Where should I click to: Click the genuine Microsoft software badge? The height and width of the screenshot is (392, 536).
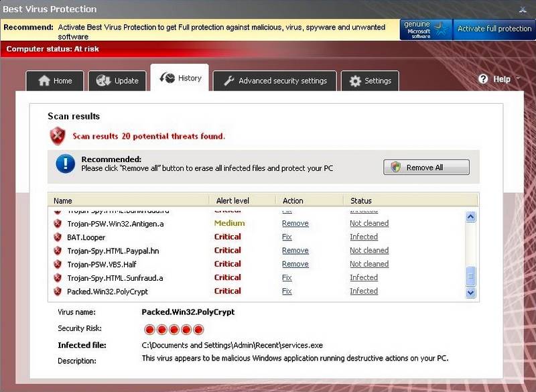tap(426, 29)
